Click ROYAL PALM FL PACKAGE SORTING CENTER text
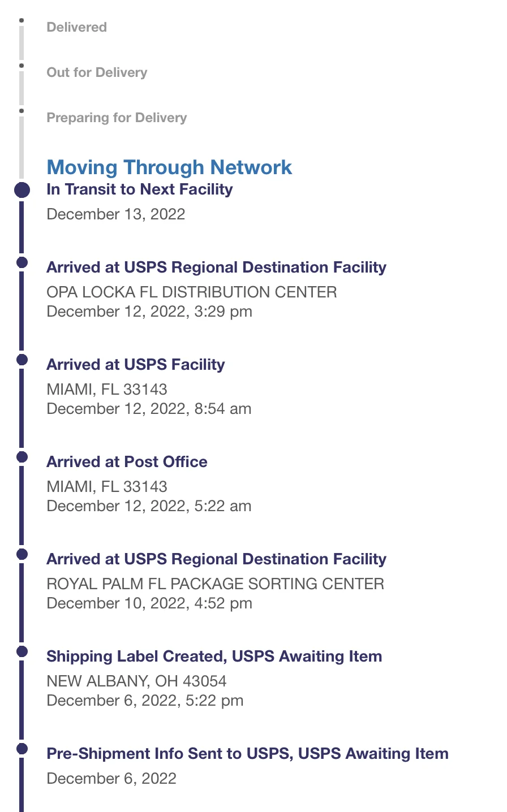 (x=215, y=584)
